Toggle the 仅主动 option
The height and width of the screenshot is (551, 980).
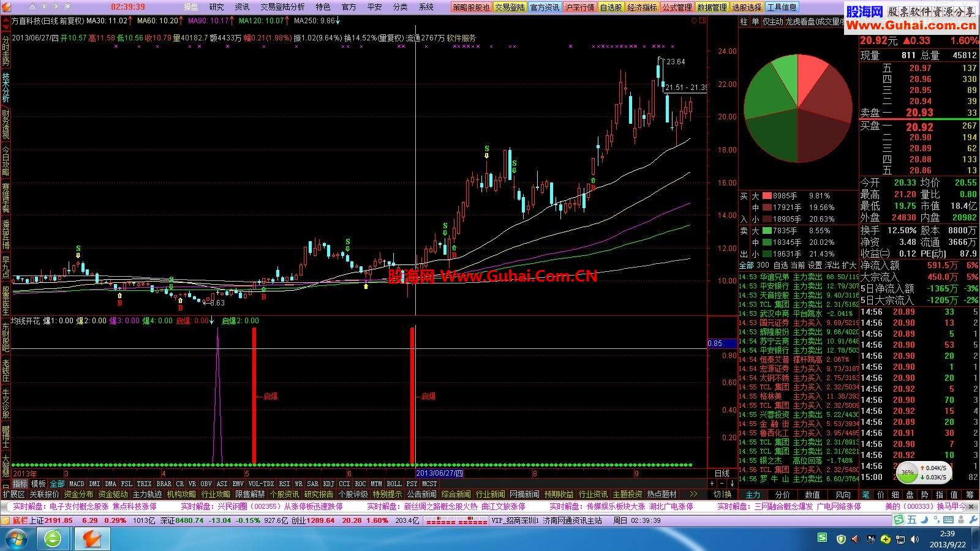[772, 21]
